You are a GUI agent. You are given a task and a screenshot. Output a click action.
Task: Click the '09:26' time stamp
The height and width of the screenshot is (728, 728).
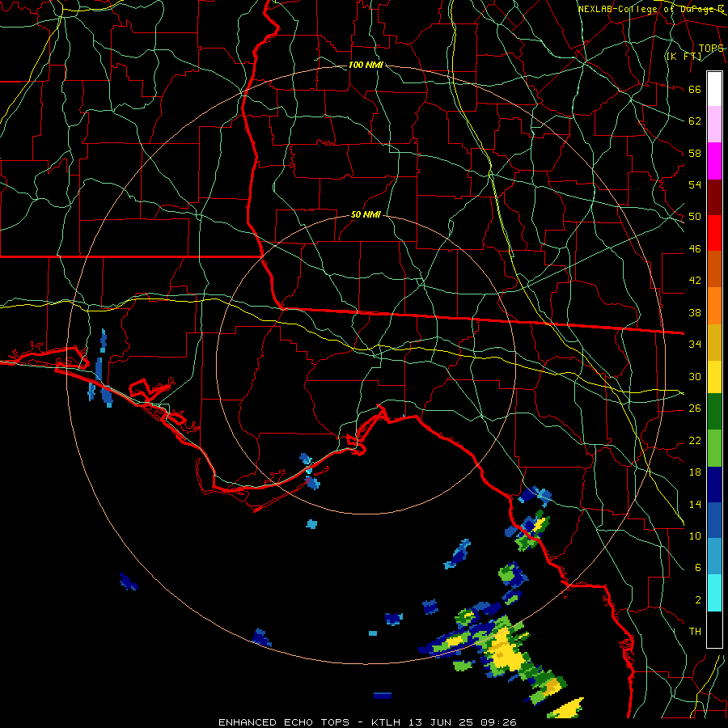coord(498,722)
